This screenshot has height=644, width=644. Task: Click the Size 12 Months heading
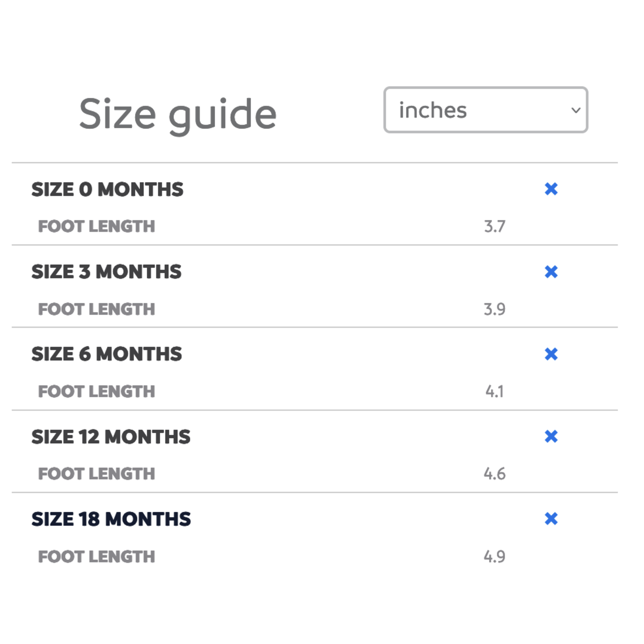111,437
